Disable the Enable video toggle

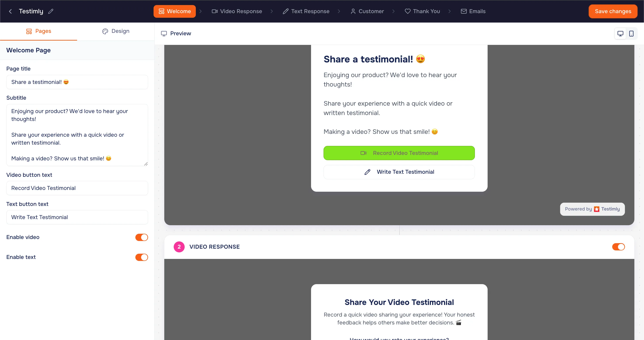click(x=142, y=237)
